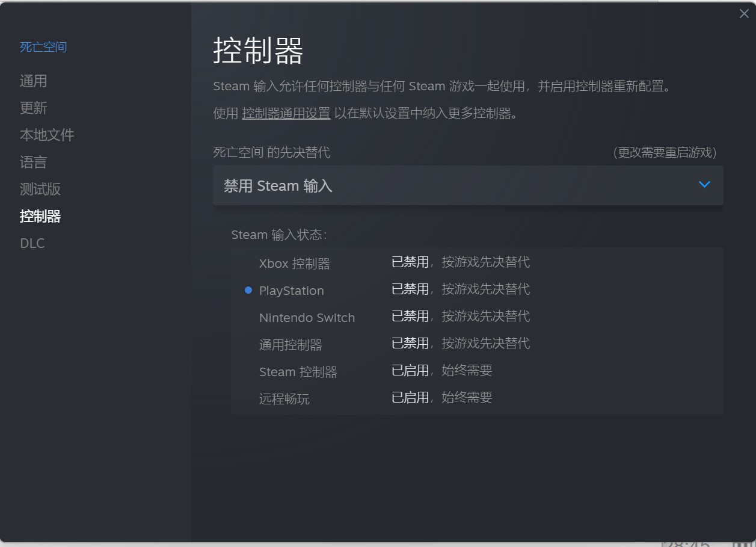Click the (更改需要重启游戏) note
756x547 pixels.
point(665,153)
